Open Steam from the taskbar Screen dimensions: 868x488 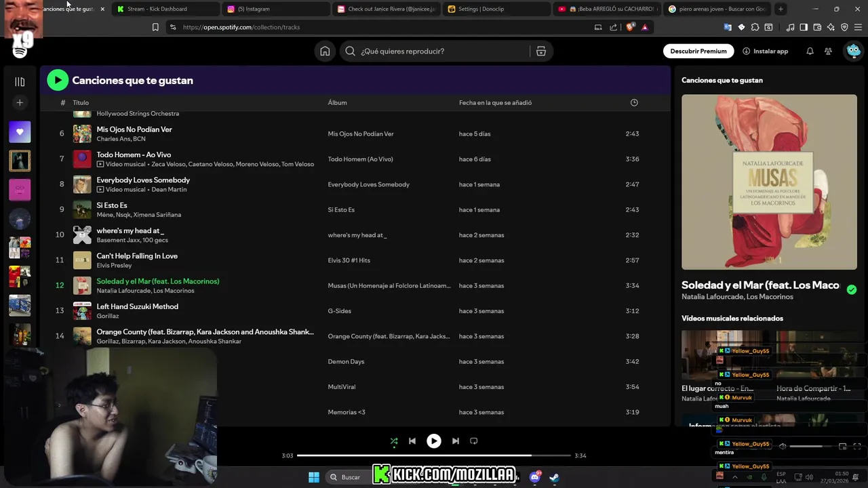click(554, 477)
